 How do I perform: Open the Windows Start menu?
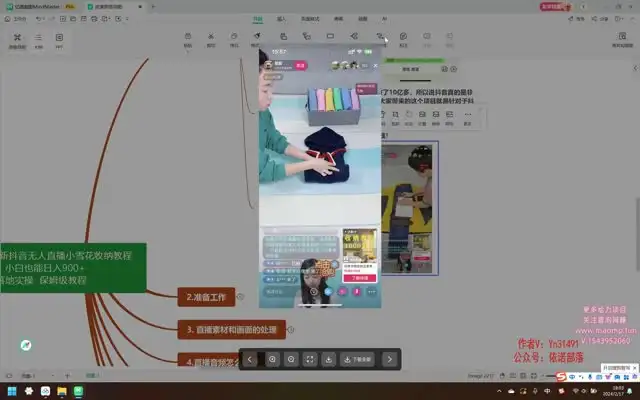pos(11,389)
